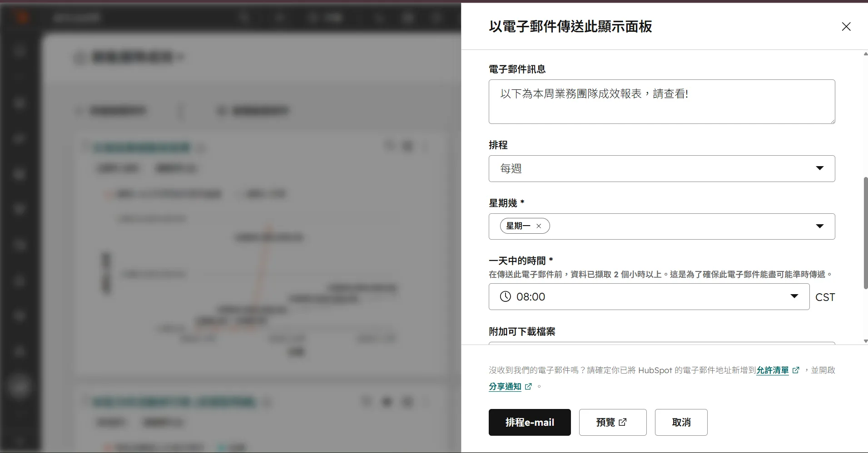
Task: Remove the 星期一 tag
Action: click(x=539, y=226)
